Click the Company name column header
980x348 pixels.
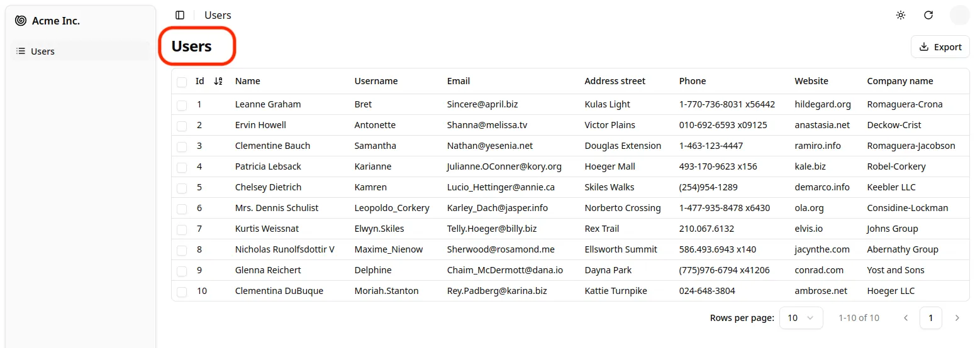[x=899, y=81]
